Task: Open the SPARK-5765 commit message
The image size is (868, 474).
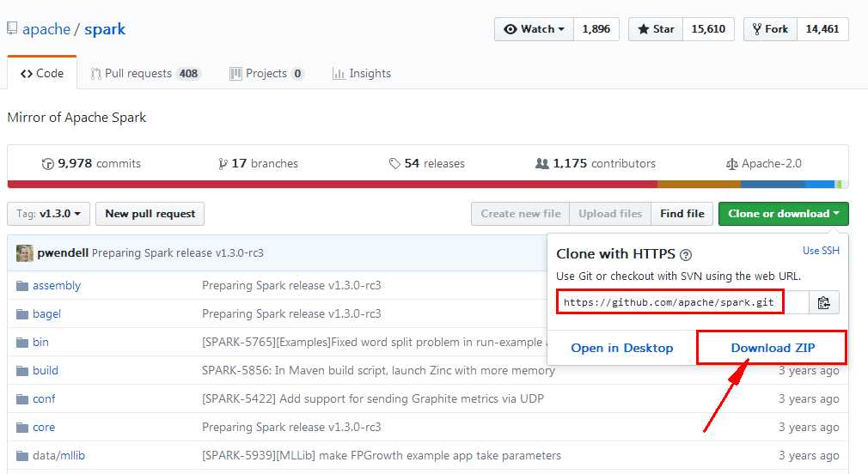Action: 372,343
